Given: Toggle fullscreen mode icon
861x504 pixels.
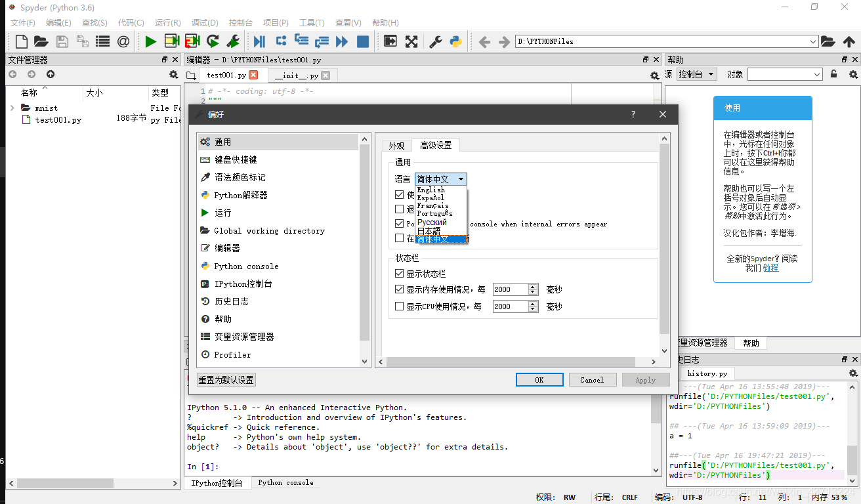Looking at the screenshot, I should coord(411,41).
